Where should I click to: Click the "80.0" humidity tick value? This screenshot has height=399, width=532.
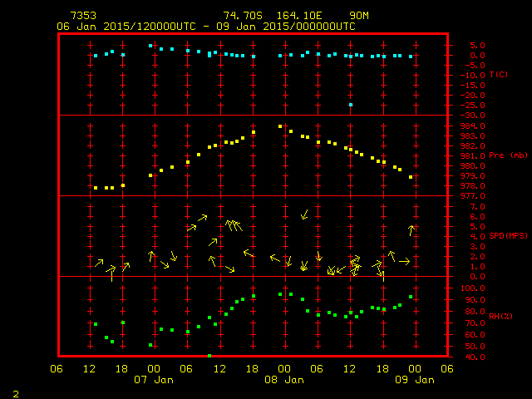(475, 312)
